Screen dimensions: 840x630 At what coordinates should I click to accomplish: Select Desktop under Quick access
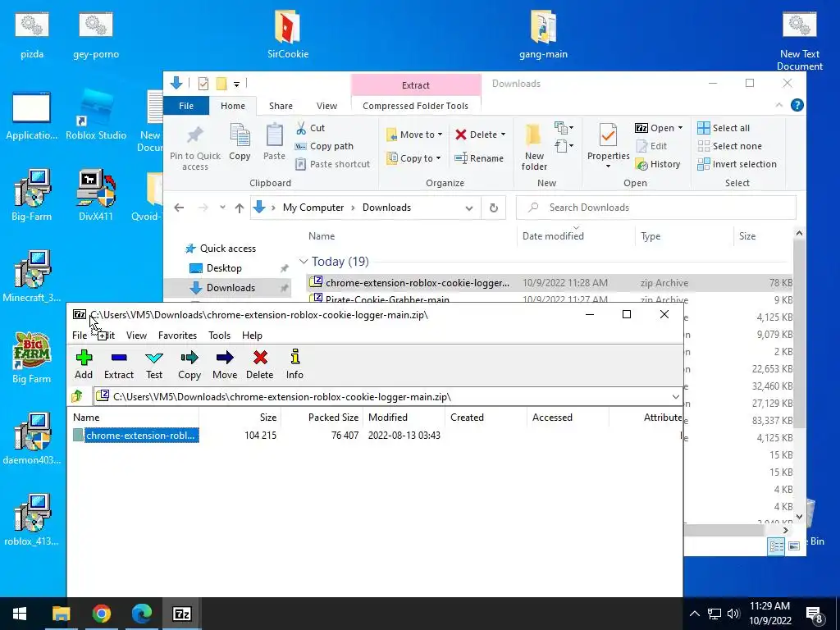(x=224, y=268)
